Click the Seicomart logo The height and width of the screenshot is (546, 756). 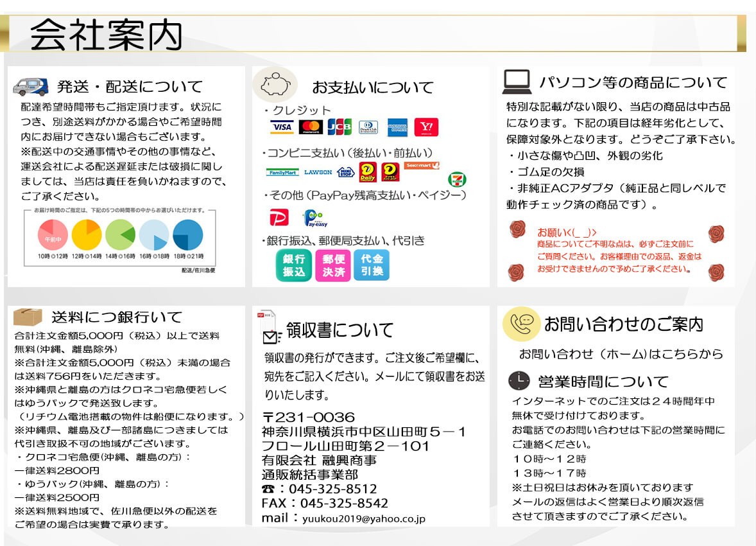(x=422, y=166)
